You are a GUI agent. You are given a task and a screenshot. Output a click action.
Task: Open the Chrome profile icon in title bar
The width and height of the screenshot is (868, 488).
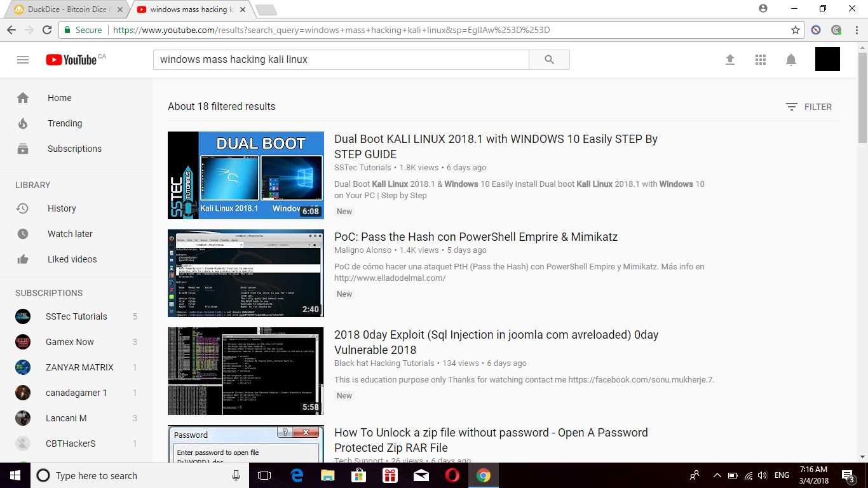763,9
